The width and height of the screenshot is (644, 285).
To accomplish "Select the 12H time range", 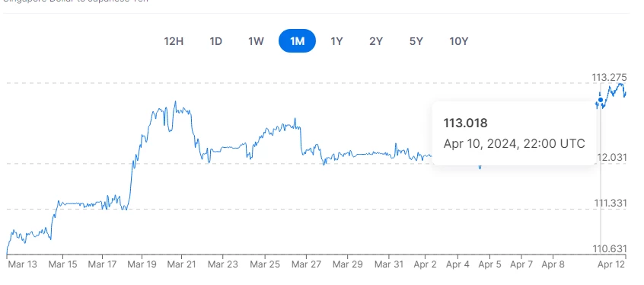I will [174, 41].
